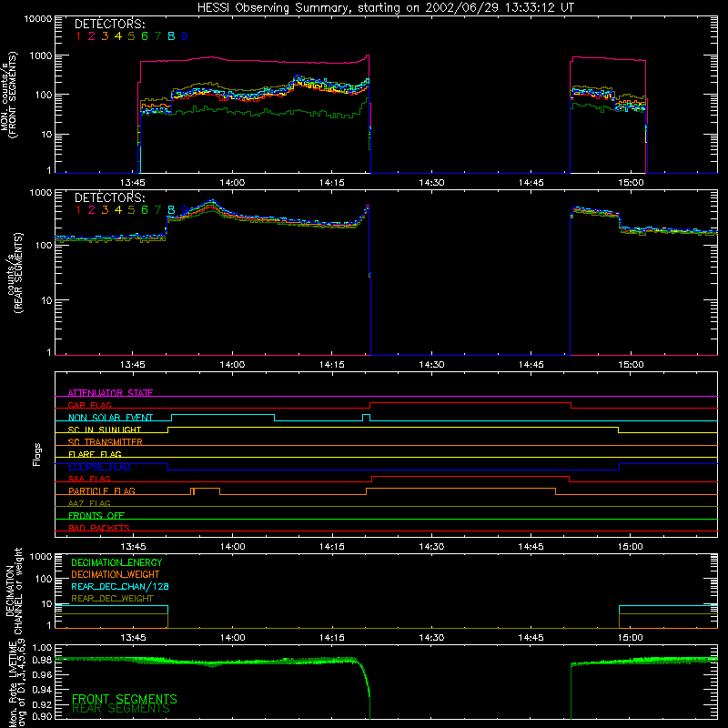
Task: Click 0.90 tick on livetime y-axis
Action: (42, 716)
